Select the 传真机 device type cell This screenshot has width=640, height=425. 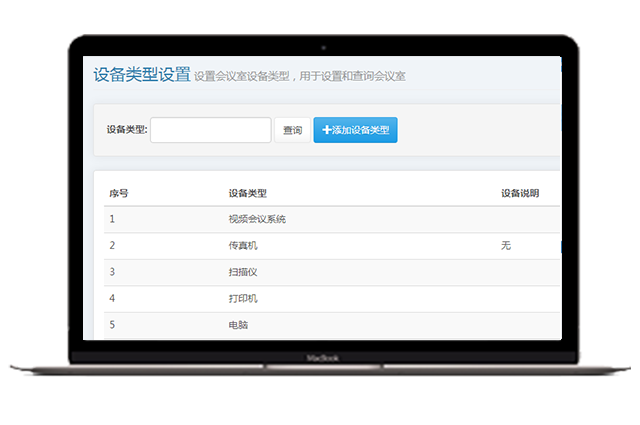point(244,245)
